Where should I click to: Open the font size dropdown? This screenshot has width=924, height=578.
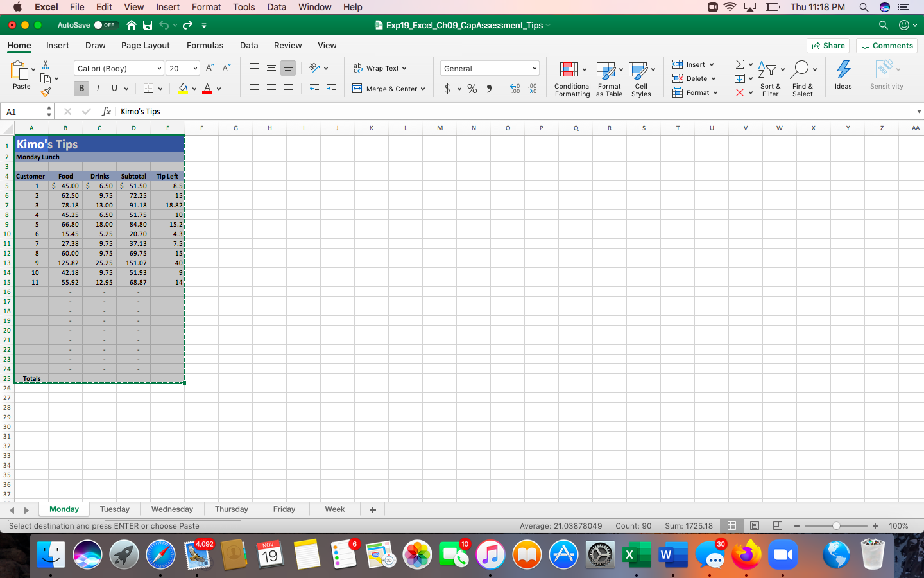coord(194,67)
